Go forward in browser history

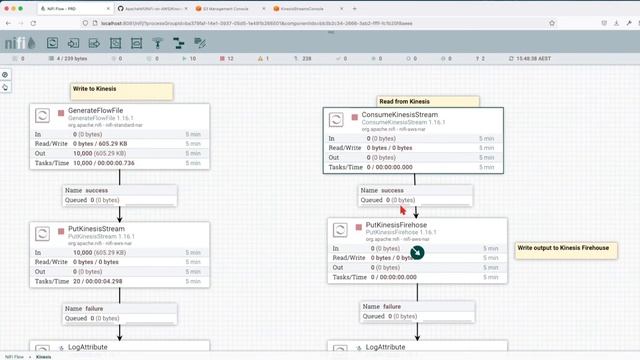pyautogui.click(x=21, y=23)
